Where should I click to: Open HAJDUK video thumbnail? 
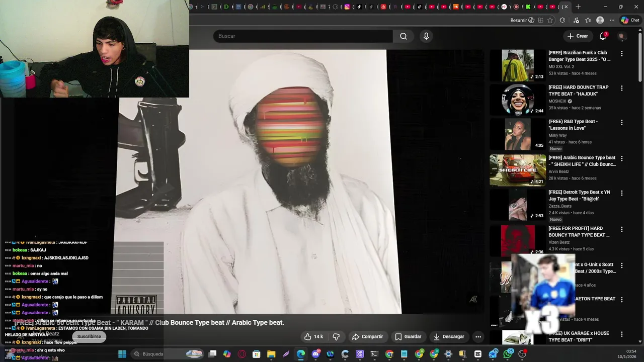(518, 100)
